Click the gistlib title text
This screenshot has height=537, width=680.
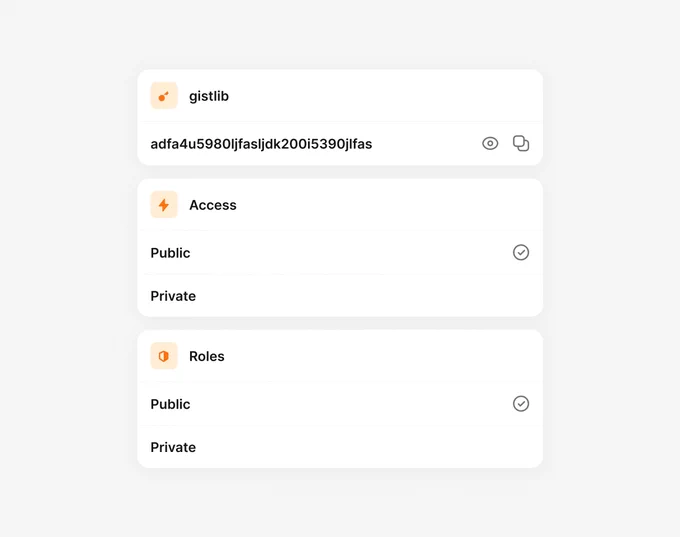[x=209, y=96]
